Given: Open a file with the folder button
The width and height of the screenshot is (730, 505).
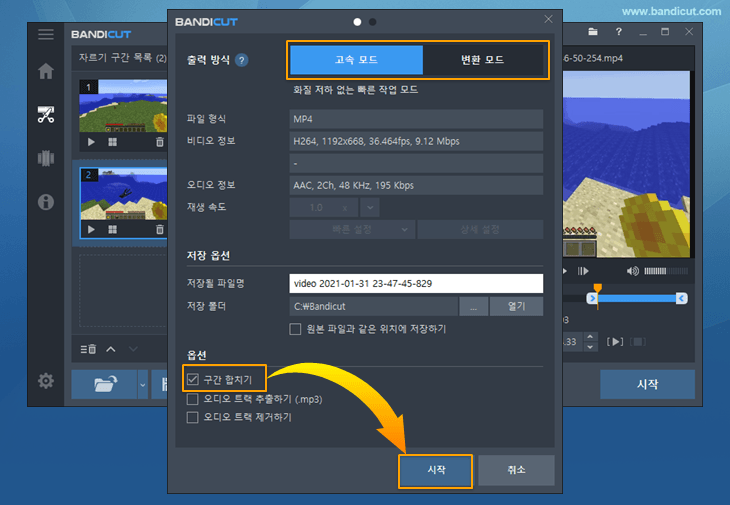Looking at the screenshot, I should [x=105, y=384].
